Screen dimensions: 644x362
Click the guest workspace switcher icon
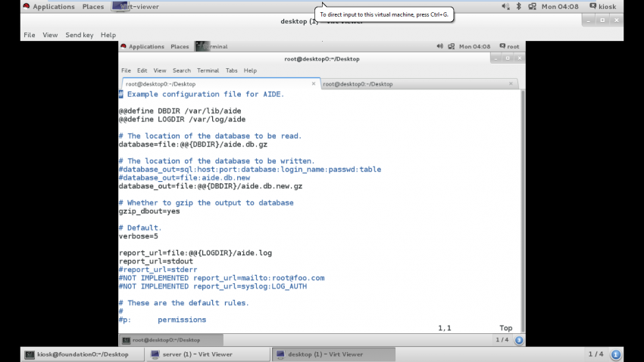[x=518, y=340]
